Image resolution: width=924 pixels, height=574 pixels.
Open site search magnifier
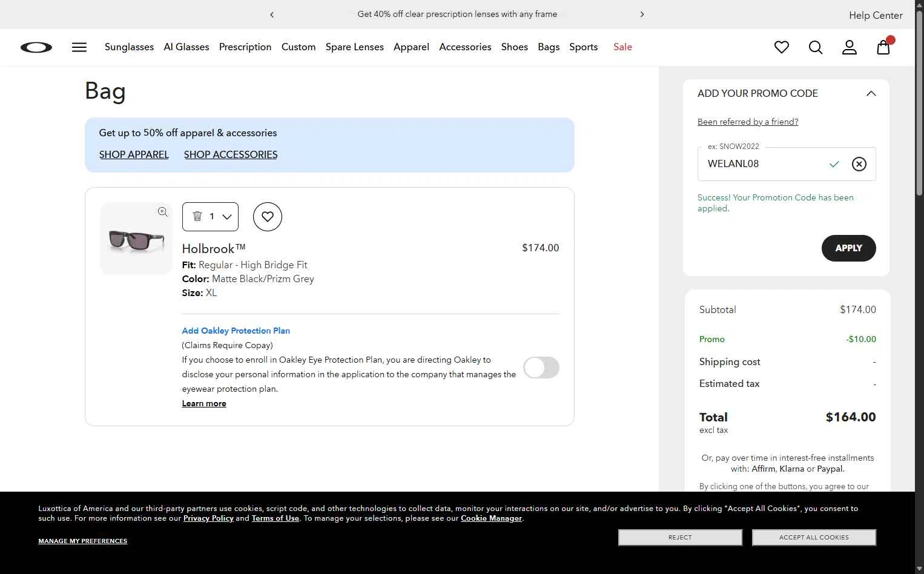tap(816, 47)
